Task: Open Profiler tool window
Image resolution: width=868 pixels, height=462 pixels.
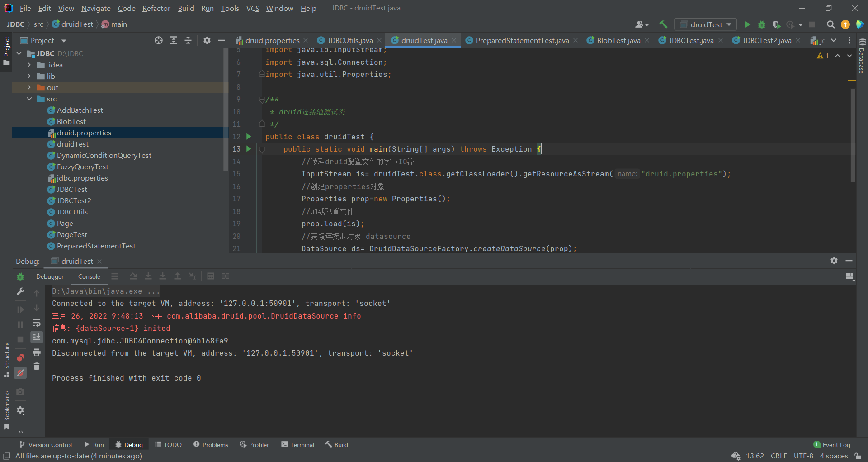Action: 254,445
